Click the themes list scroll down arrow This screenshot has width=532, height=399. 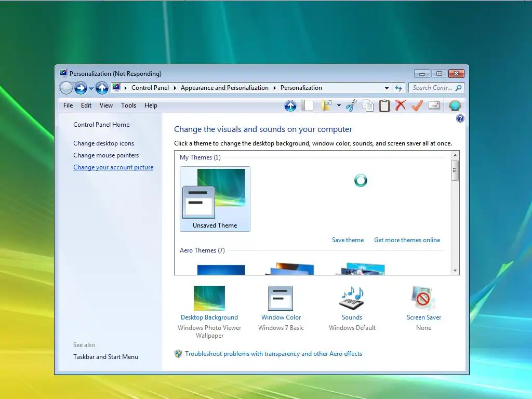(455, 270)
